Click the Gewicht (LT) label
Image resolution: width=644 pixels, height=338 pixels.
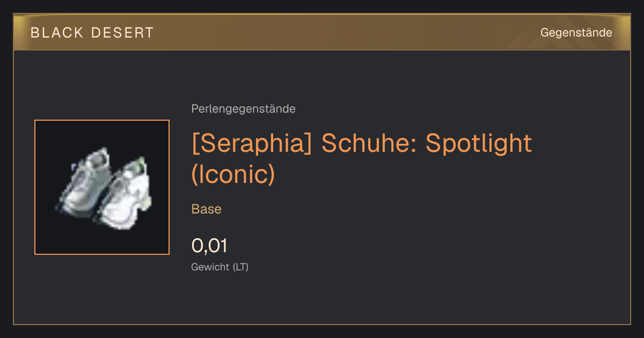pos(219,267)
